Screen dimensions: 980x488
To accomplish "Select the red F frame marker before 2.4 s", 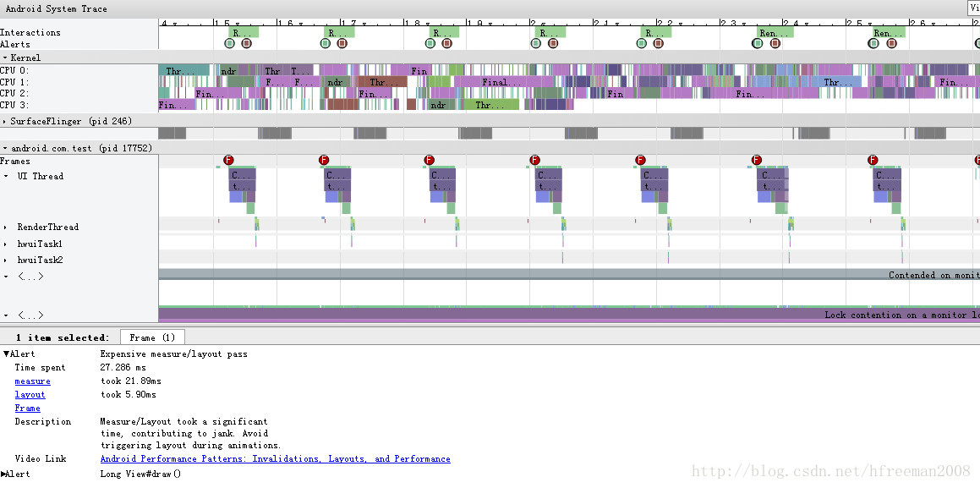I will pos(757,161).
